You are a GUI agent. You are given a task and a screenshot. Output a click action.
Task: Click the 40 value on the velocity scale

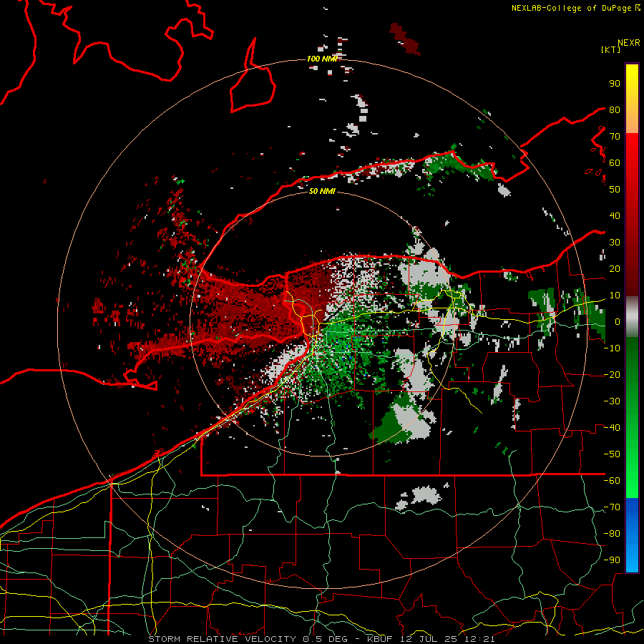(615, 215)
